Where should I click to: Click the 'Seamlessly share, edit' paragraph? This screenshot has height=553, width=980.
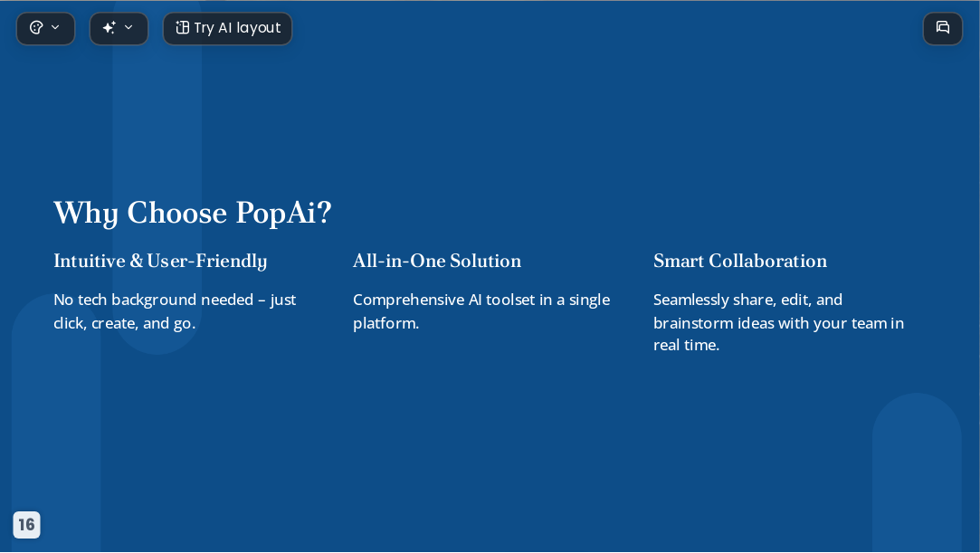[x=779, y=322]
